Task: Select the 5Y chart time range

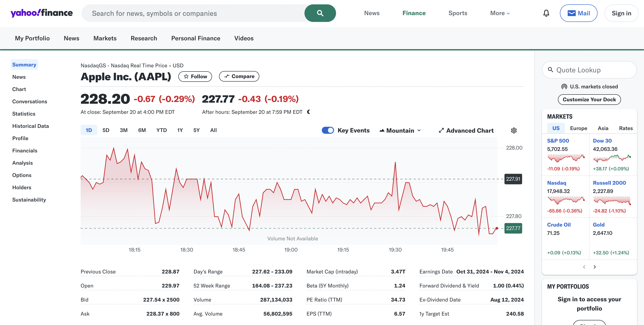Action: (x=196, y=130)
